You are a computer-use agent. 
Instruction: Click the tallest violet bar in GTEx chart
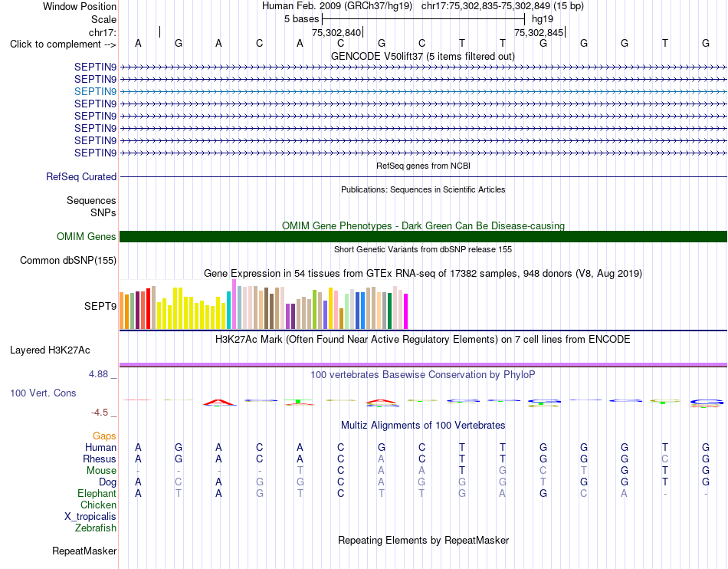pos(234,304)
